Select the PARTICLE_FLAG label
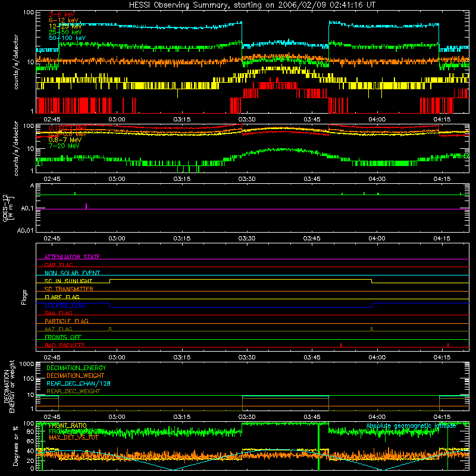 click(67, 321)
